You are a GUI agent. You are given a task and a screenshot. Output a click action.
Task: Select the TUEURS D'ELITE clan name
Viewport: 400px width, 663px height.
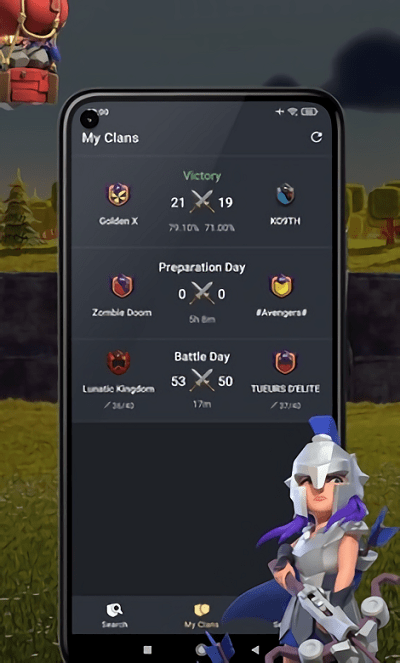click(x=285, y=389)
